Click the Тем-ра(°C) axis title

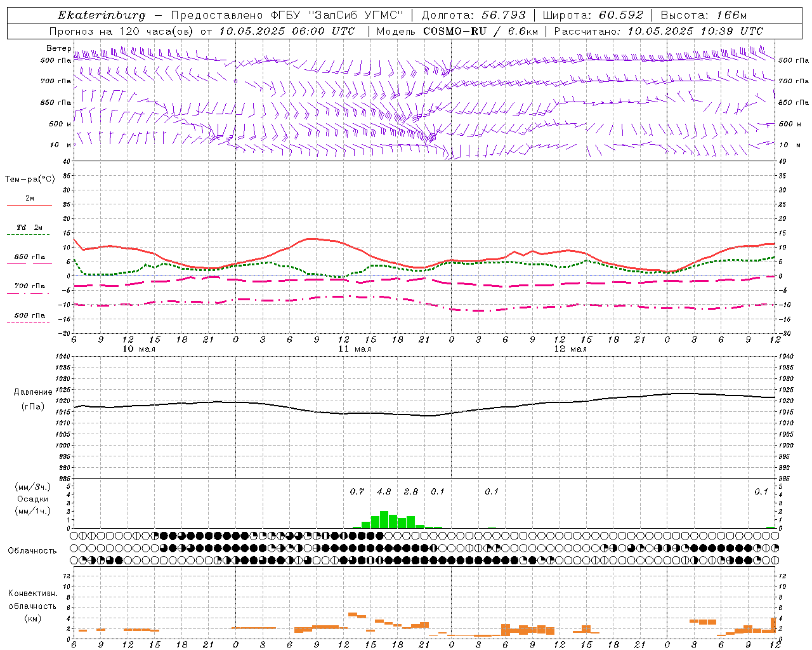pyautogui.click(x=30, y=180)
